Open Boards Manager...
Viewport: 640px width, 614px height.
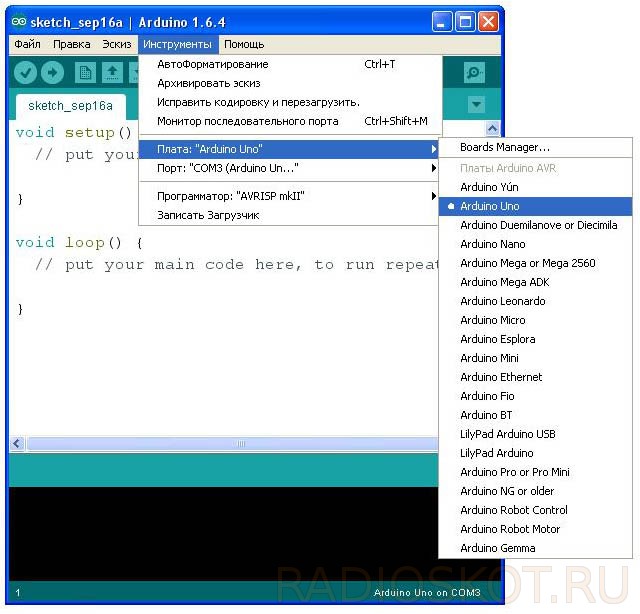click(x=535, y=147)
